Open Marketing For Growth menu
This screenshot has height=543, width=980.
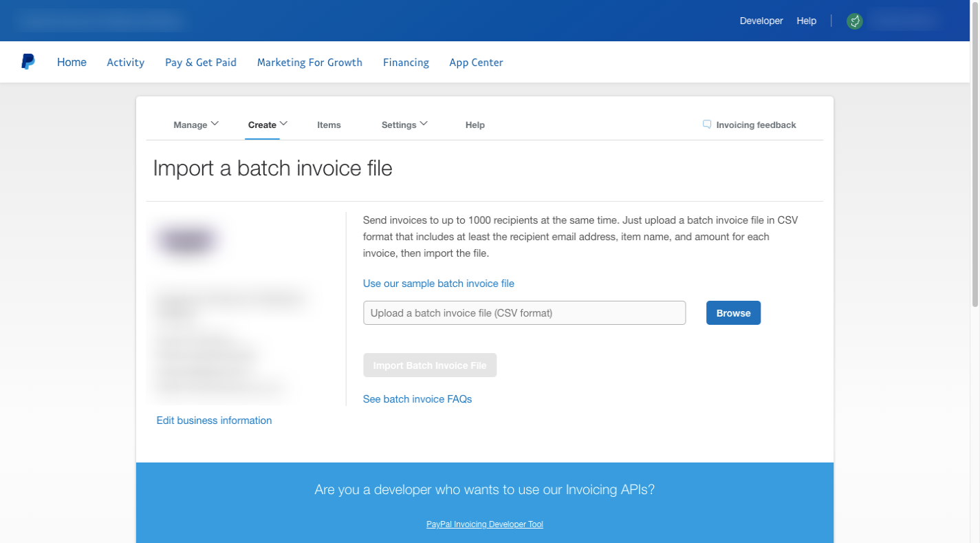coord(309,62)
